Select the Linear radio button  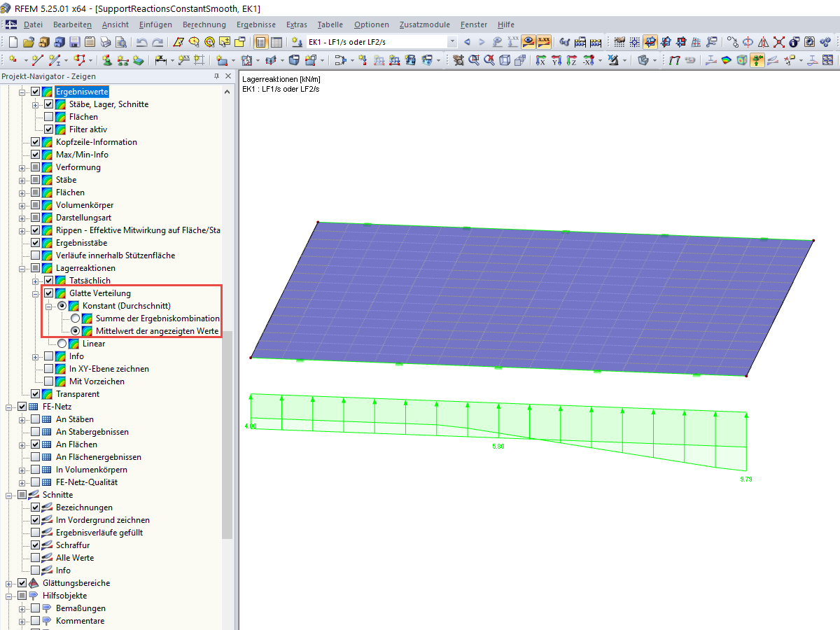pos(62,344)
